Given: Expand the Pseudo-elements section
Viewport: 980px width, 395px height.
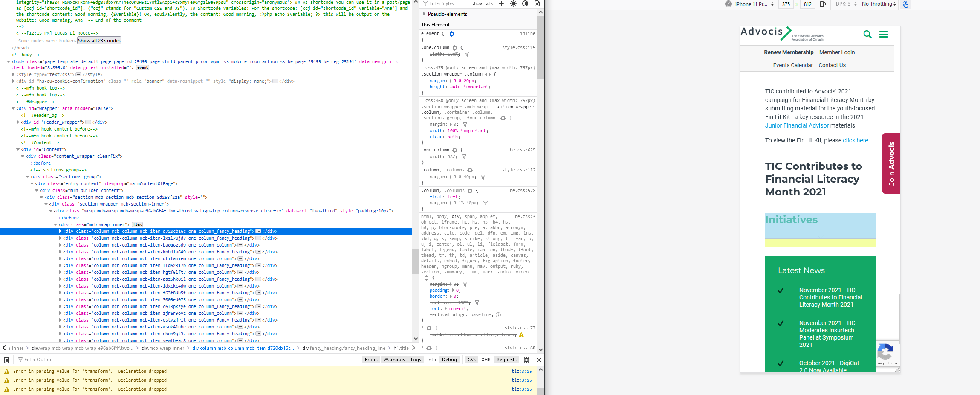Looking at the screenshot, I should point(424,14).
